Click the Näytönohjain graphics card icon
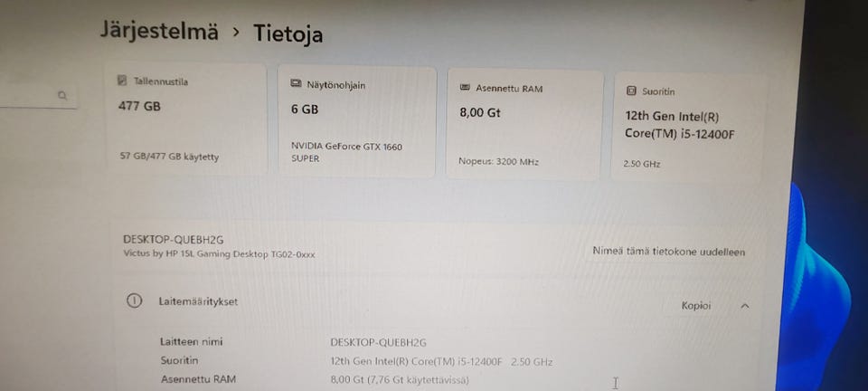The width and height of the screenshot is (868, 391). 297,84
